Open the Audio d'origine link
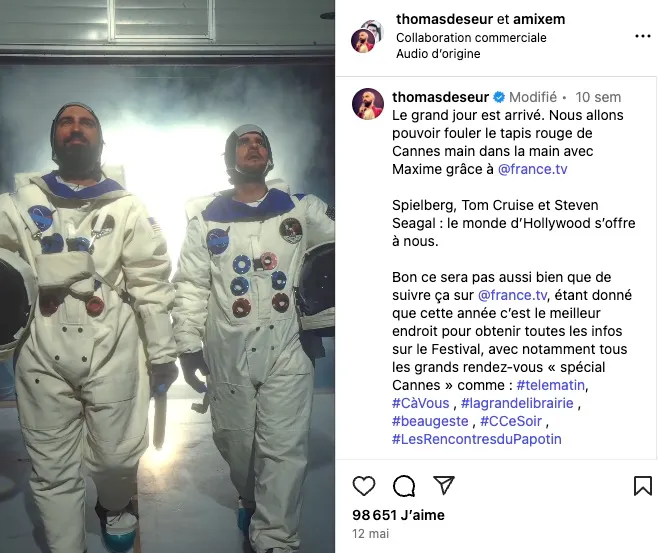Viewport: 658px width, 553px height. coord(438,54)
